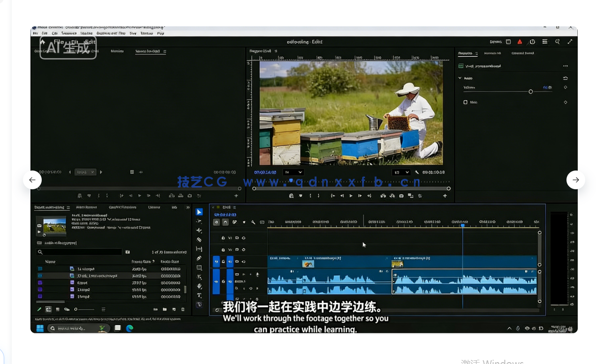Click the red sync warning icon in the top bar
596x364 pixels.
[519, 41]
